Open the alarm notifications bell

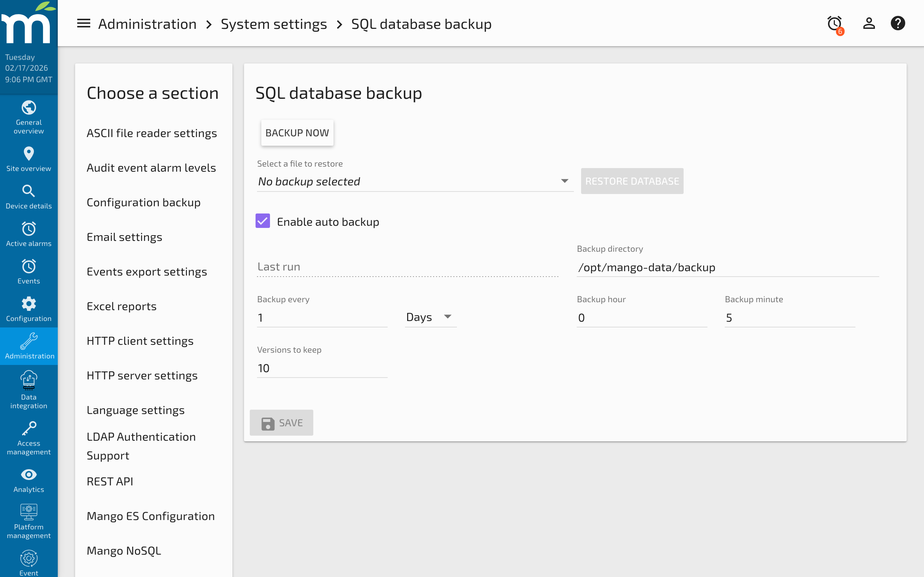834,23
